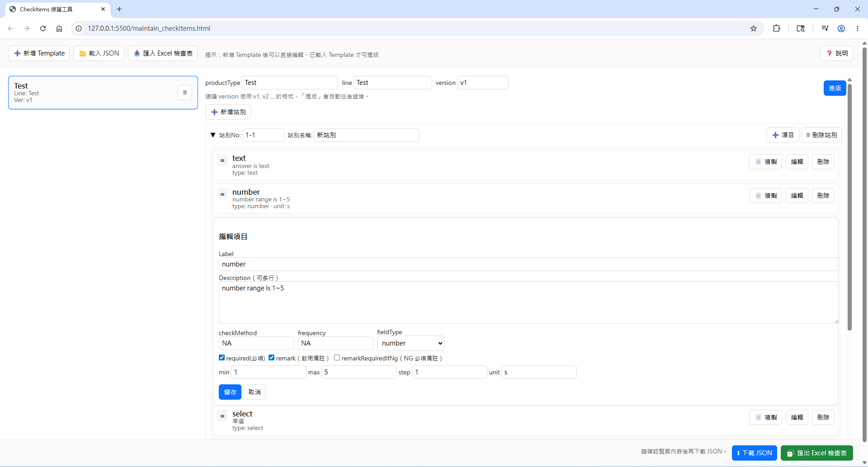
Task: Save the edited item with 儲存
Action: point(230,392)
